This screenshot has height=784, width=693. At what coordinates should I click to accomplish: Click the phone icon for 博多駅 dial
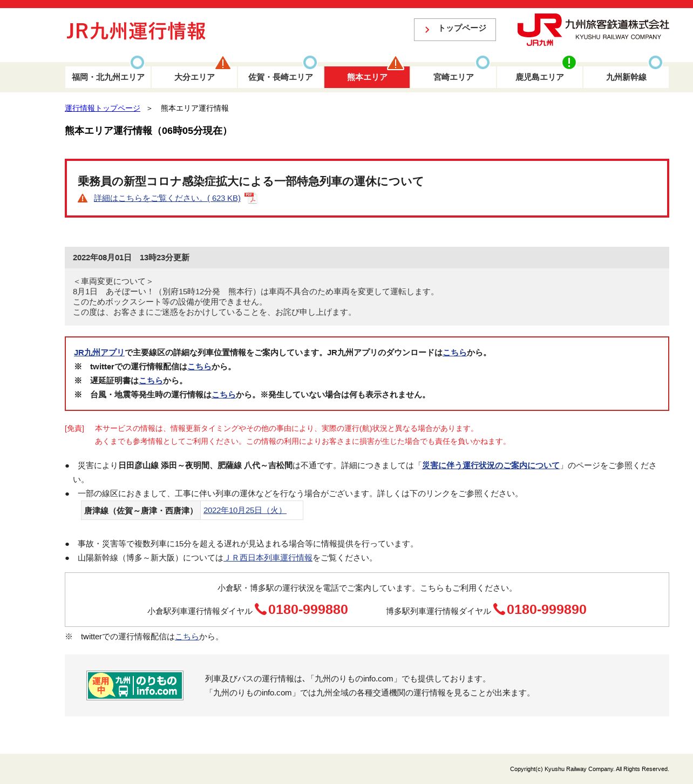pyautogui.click(x=499, y=609)
